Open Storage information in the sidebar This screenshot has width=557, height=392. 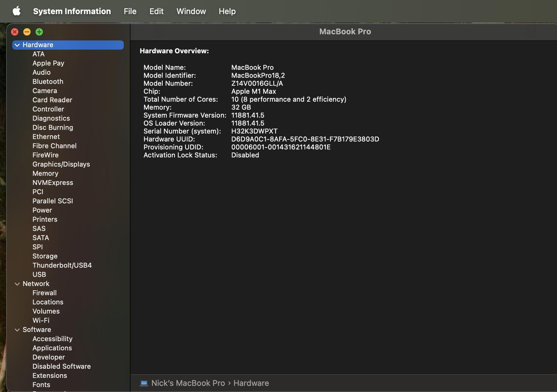point(45,256)
